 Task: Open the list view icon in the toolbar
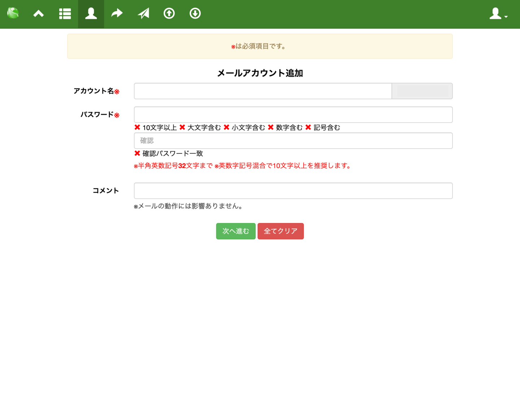[x=65, y=14]
